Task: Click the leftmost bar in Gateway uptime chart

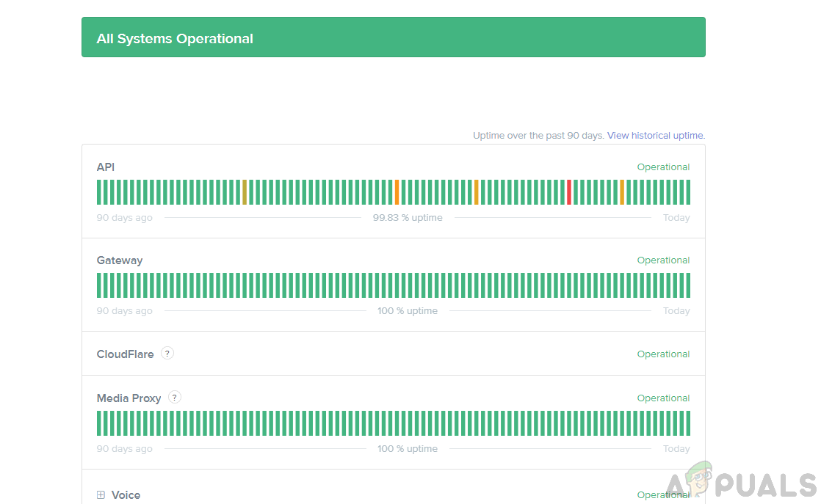Action: click(99, 285)
